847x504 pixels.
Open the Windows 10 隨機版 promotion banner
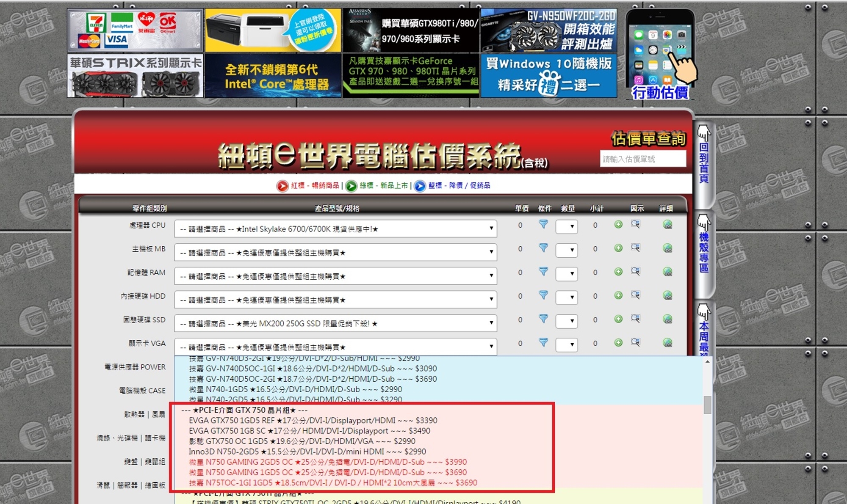(549, 76)
